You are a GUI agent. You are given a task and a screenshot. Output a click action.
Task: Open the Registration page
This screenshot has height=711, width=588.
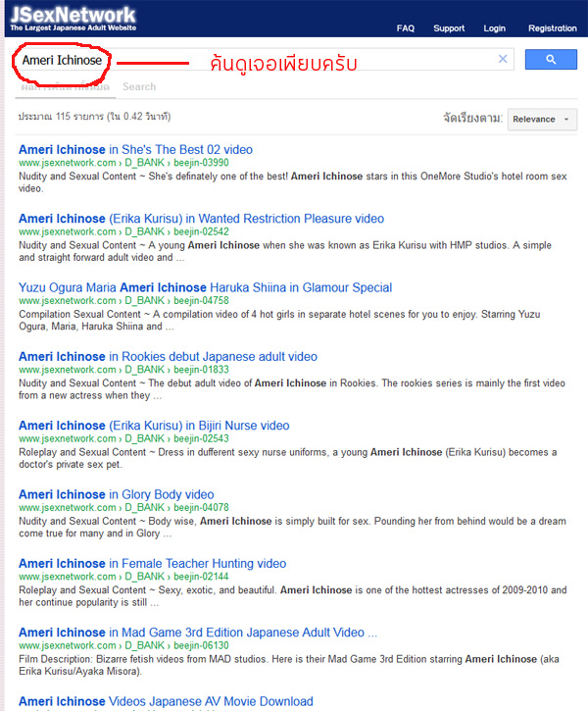[553, 28]
